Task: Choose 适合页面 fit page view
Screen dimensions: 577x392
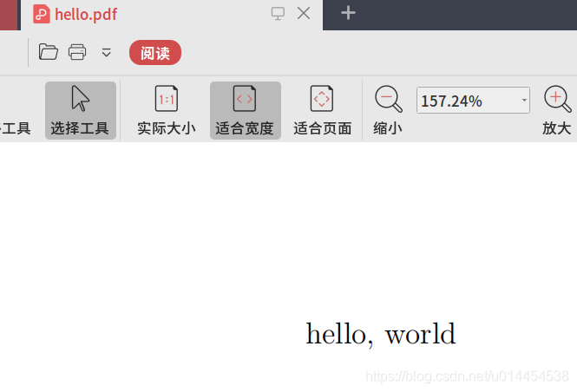Action: pyautogui.click(x=322, y=110)
